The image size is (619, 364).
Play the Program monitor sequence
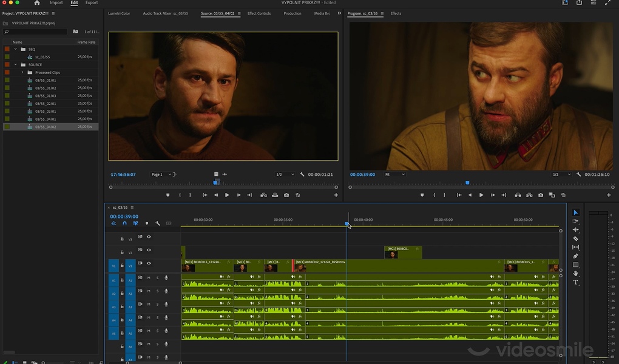pos(481,195)
